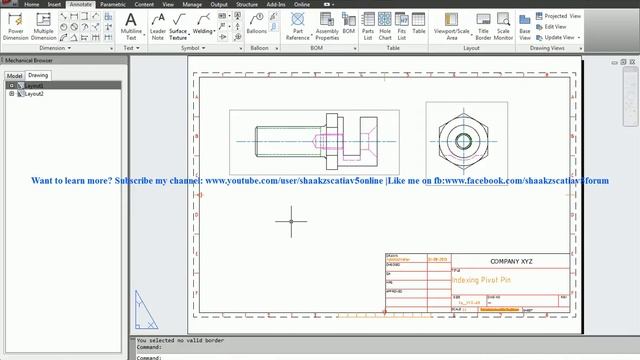This screenshot has height=360, width=640.
Task: Open the Hole Chart tool
Action: click(x=385, y=27)
